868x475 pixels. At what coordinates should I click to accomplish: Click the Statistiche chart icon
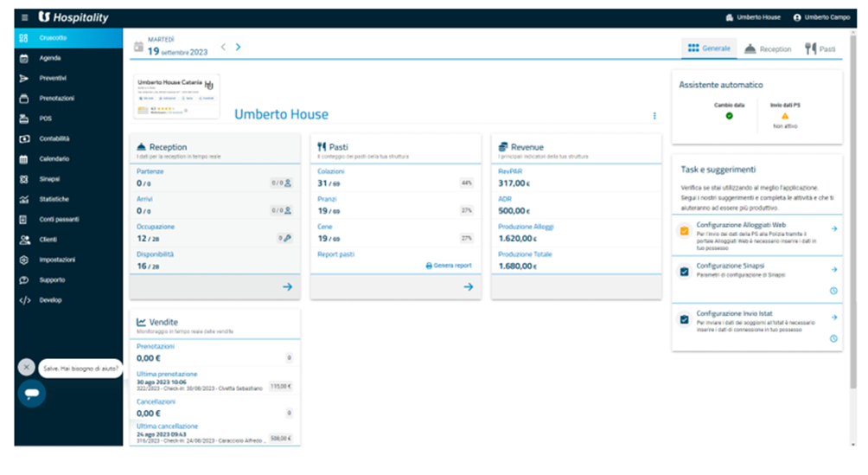tap(24, 200)
